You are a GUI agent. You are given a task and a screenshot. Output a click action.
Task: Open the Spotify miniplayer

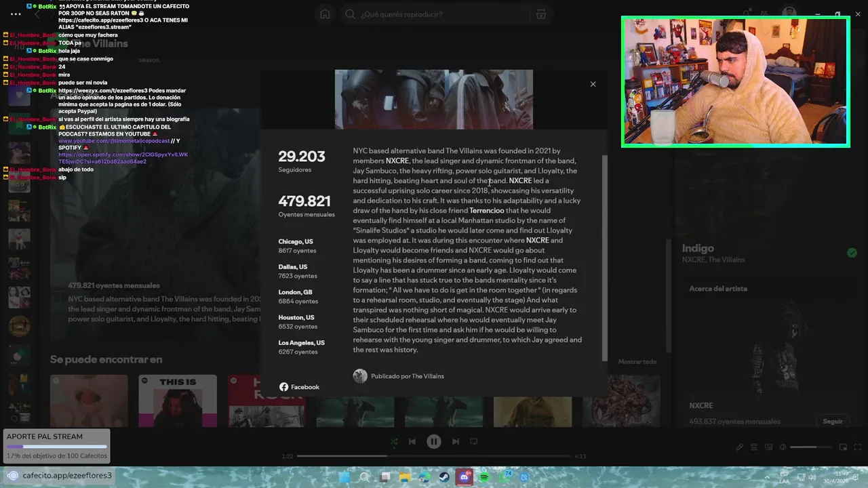843,447
